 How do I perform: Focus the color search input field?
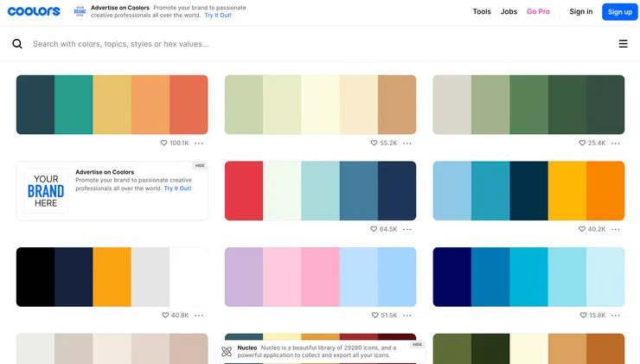tap(311, 44)
